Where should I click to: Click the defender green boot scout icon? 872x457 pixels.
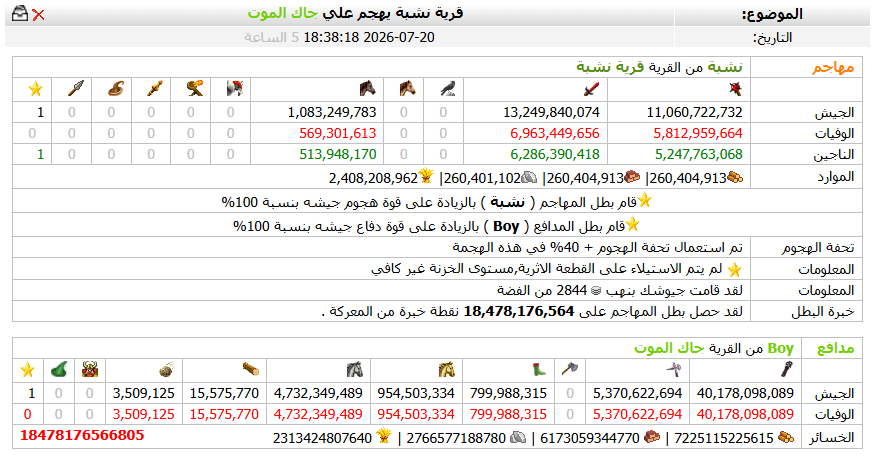click(x=539, y=370)
